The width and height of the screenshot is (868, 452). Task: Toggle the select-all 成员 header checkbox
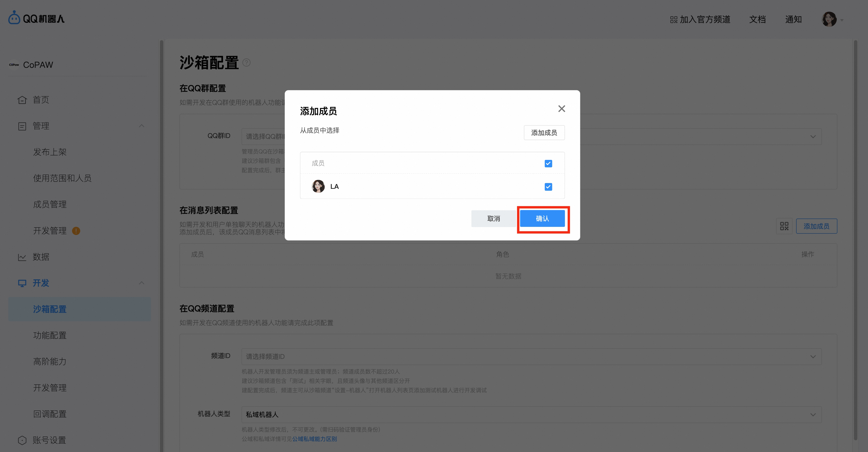click(x=548, y=163)
